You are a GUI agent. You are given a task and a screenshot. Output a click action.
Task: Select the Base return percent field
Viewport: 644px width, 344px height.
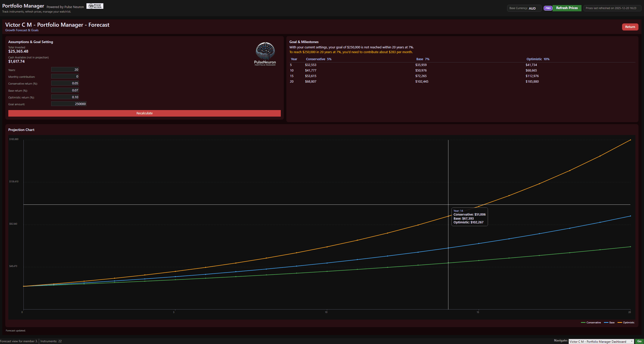point(65,90)
